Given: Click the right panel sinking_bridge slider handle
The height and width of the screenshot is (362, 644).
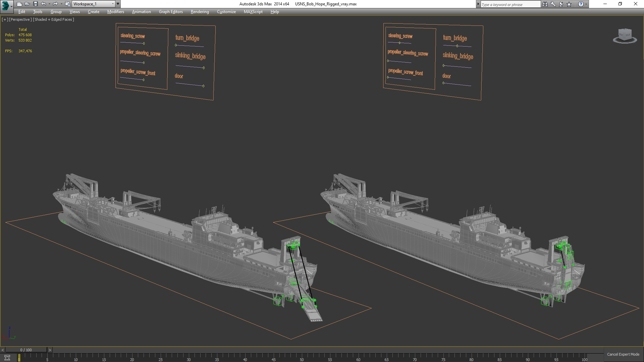Looking at the screenshot, I should click(443, 66).
